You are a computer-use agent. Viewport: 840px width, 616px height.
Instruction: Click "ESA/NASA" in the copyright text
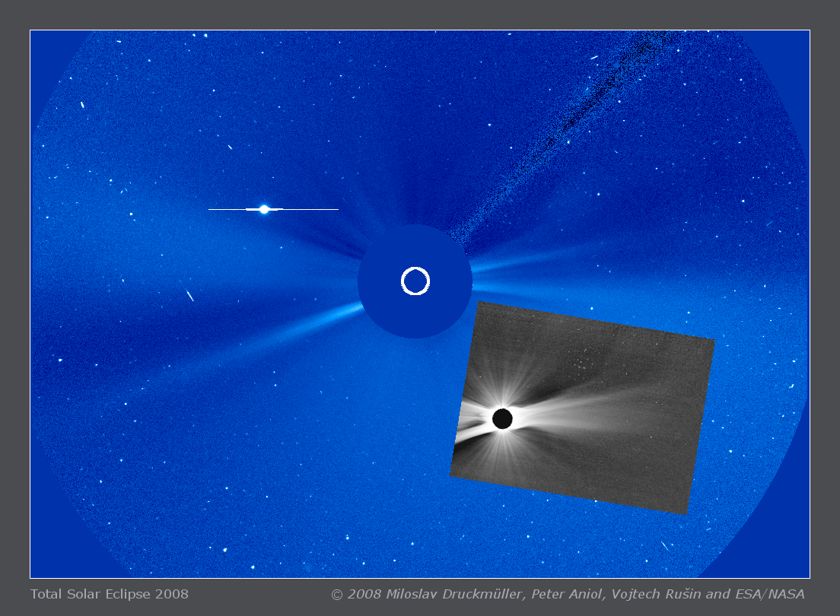[768, 594]
